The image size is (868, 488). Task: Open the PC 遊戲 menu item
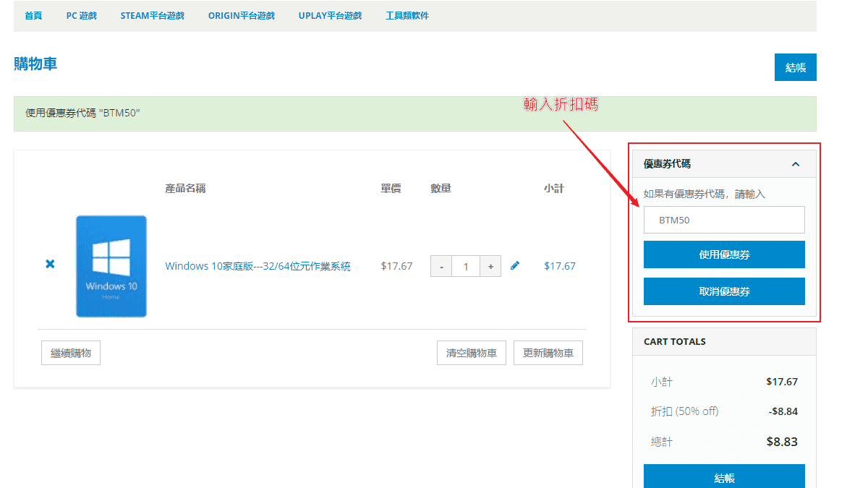(81, 16)
